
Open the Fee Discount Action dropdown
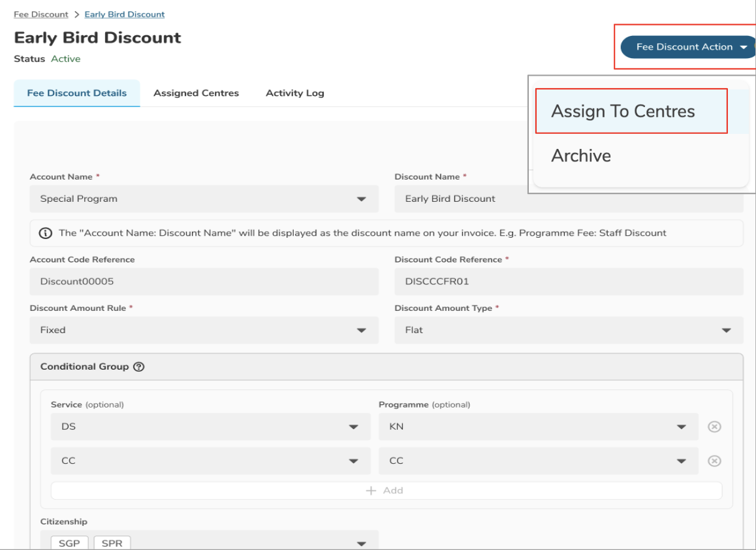(687, 47)
